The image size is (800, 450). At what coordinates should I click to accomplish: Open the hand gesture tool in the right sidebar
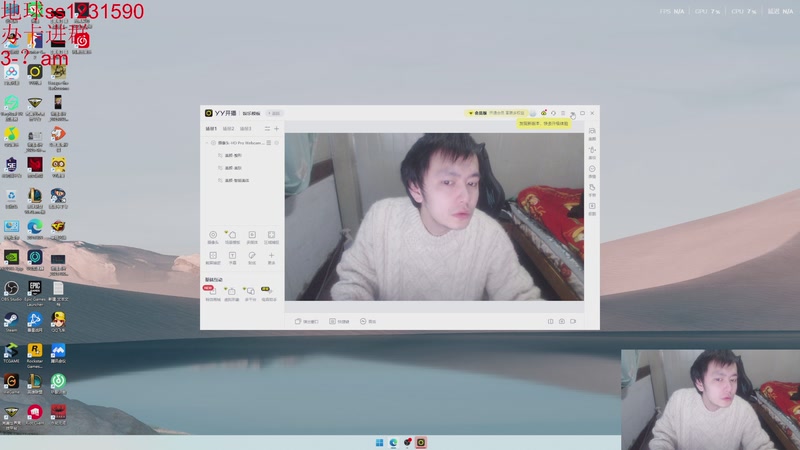(592, 190)
